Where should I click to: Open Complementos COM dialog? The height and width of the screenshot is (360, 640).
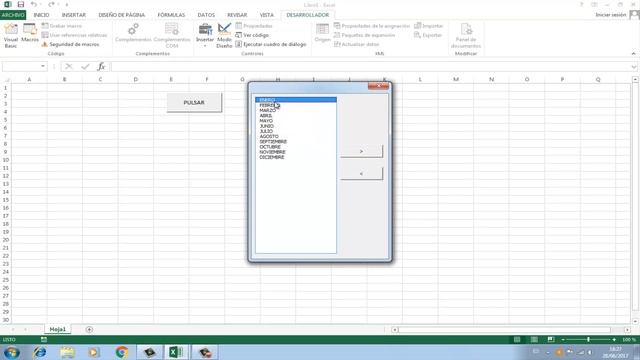(172, 36)
